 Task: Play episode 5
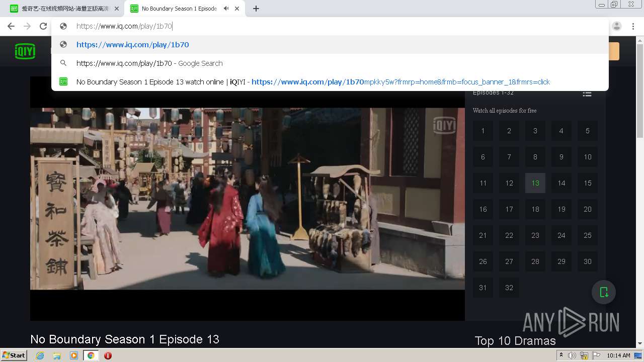588,131
